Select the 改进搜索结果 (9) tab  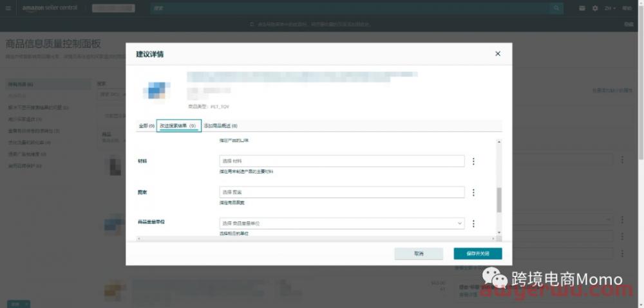pyautogui.click(x=178, y=125)
